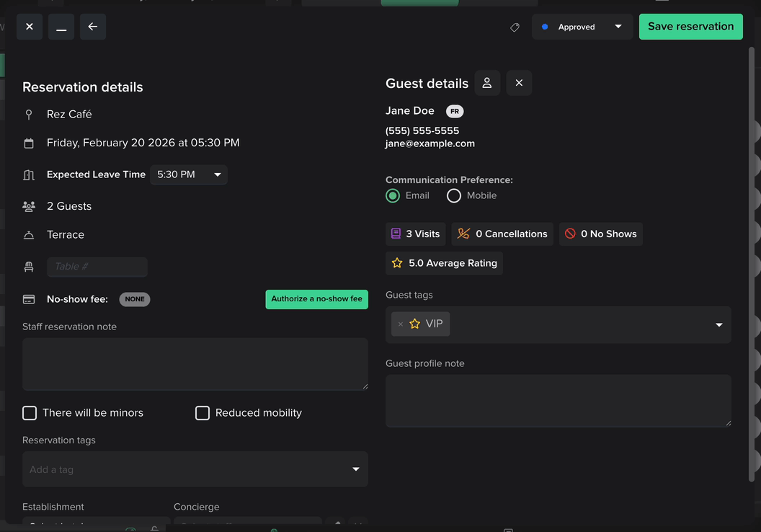Remove the VIP guest tag

[401, 324]
